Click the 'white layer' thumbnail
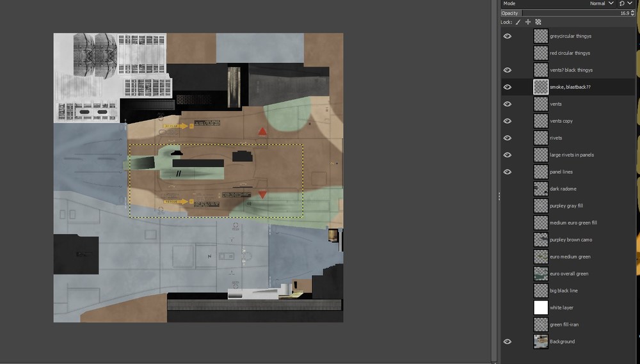 click(x=541, y=308)
